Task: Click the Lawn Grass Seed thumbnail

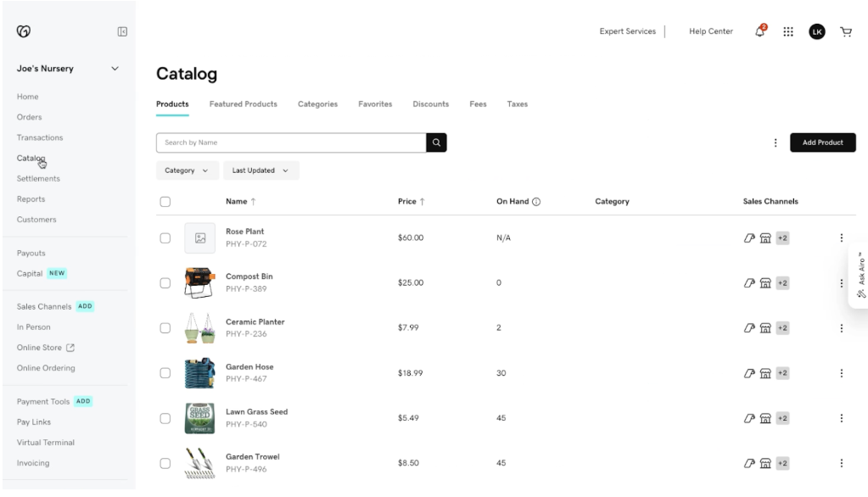Action: click(x=200, y=418)
